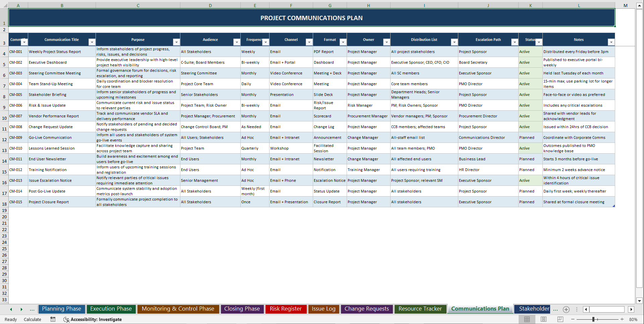Zoom in with the plus button
Viewport: 644px width, 324px height.
tap(622, 319)
